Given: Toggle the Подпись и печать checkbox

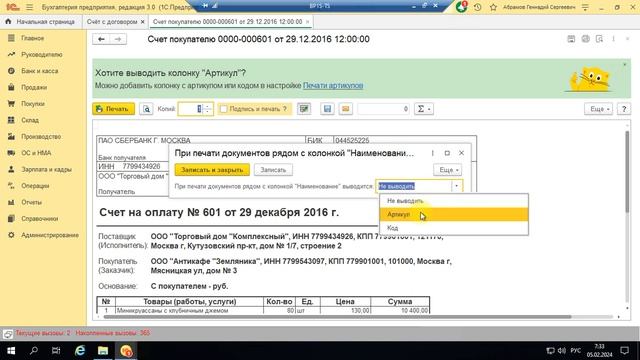Looking at the screenshot, I should tap(224, 109).
